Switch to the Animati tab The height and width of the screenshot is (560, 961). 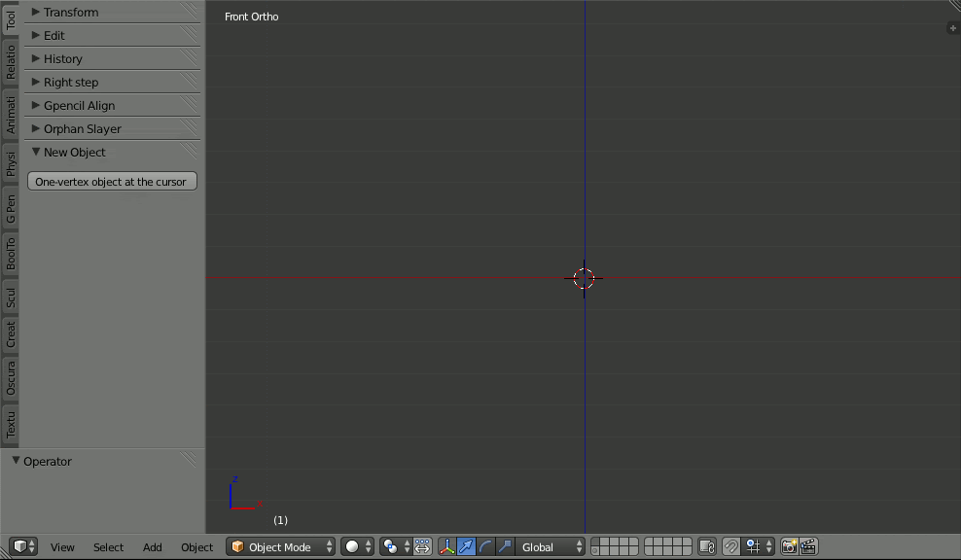[x=11, y=115]
